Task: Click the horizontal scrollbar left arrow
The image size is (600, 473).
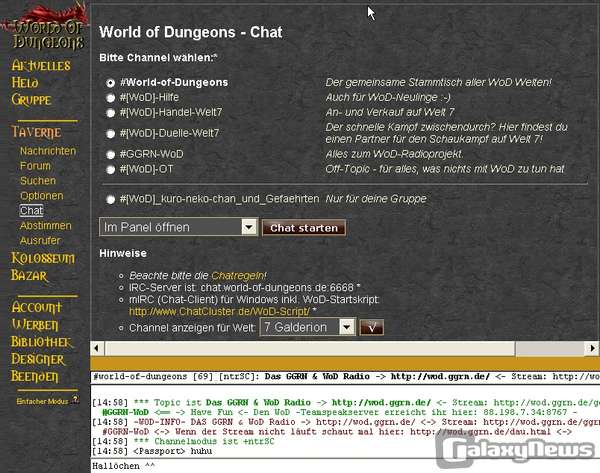Action: [x=97, y=348]
